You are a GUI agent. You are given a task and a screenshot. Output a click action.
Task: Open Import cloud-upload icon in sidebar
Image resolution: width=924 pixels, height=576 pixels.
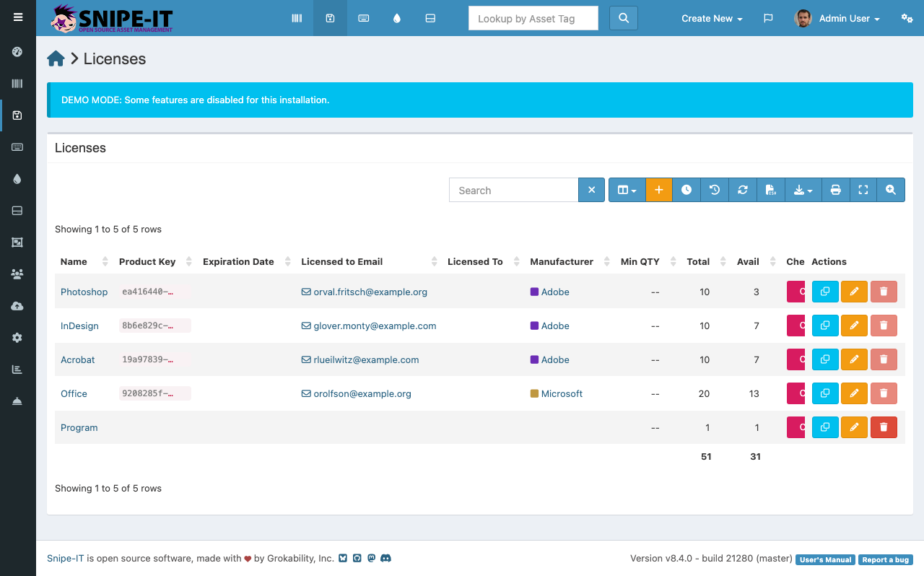(x=17, y=306)
